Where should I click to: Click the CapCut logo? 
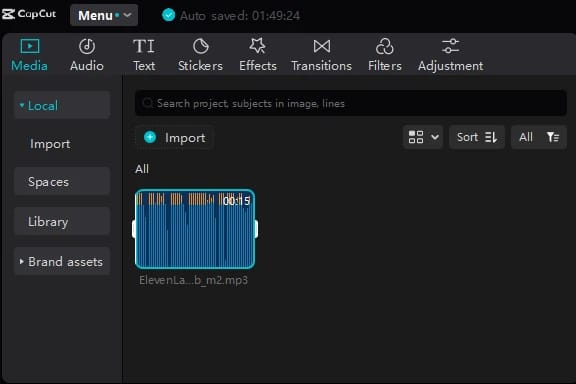29,14
